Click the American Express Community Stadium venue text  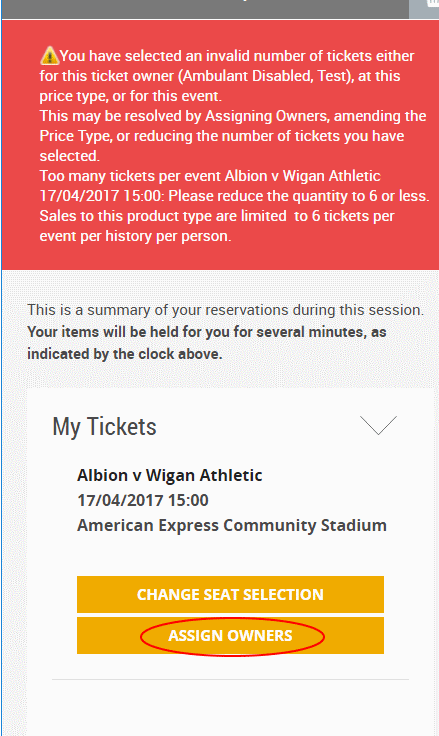click(x=232, y=525)
